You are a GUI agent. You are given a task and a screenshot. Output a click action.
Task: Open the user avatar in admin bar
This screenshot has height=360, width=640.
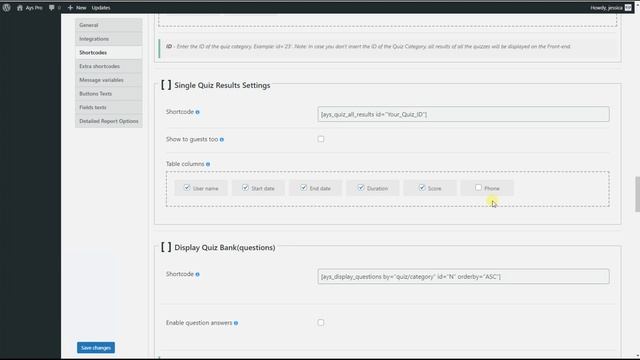628,7
